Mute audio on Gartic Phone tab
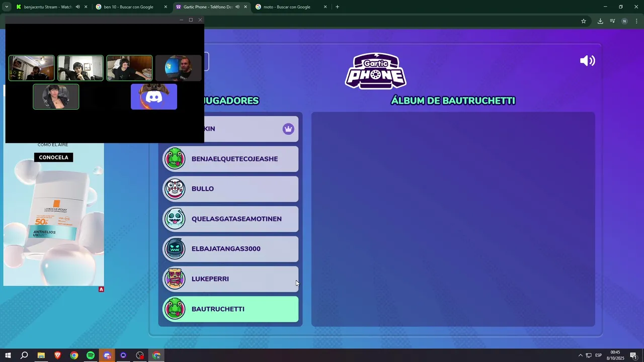This screenshot has height=362, width=644. [237, 7]
